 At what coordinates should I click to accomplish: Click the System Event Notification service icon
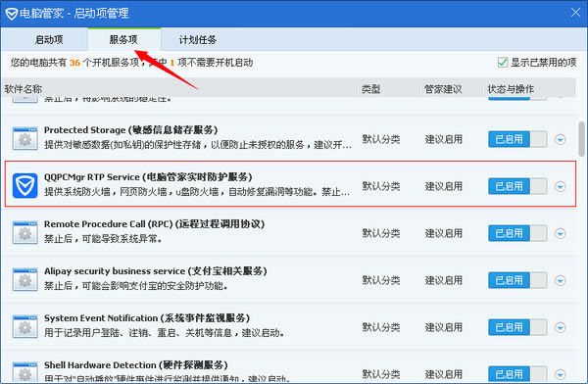point(24,326)
